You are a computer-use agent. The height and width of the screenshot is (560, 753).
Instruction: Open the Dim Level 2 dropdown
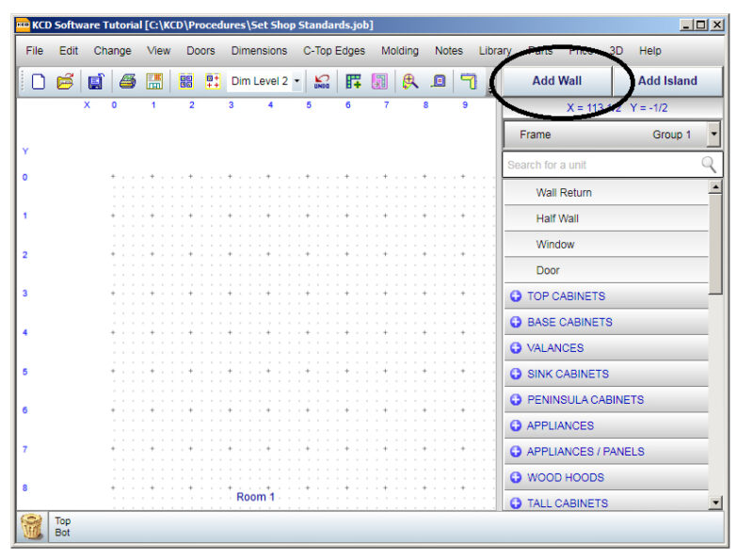pos(298,82)
